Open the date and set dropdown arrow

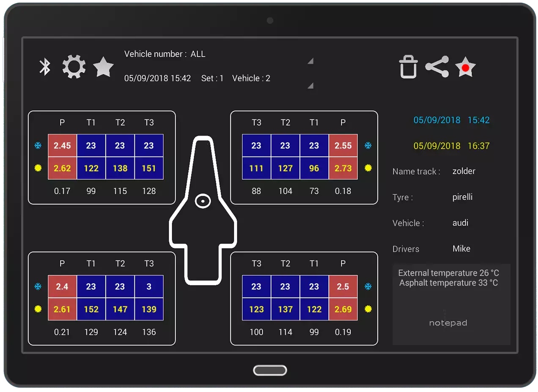(x=310, y=85)
